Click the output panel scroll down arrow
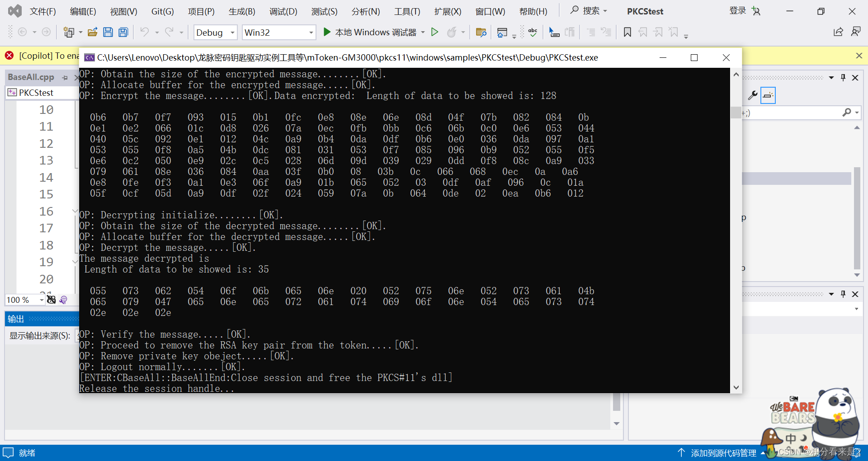Viewport: 868px width, 461px height. (617, 423)
